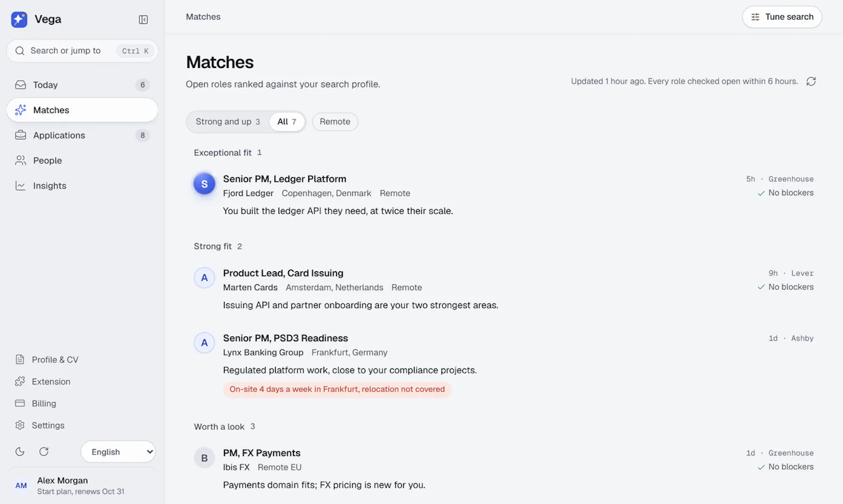Image resolution: width=843 pixels, height=504 pixels.
Task: Switch to Strong and up filter
Action: point(228,122)
